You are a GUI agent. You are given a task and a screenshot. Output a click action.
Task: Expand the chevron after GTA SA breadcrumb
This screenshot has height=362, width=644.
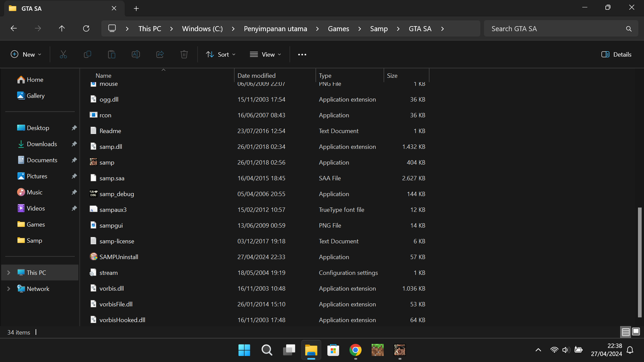pyautogui.click(x=442, y=29)
